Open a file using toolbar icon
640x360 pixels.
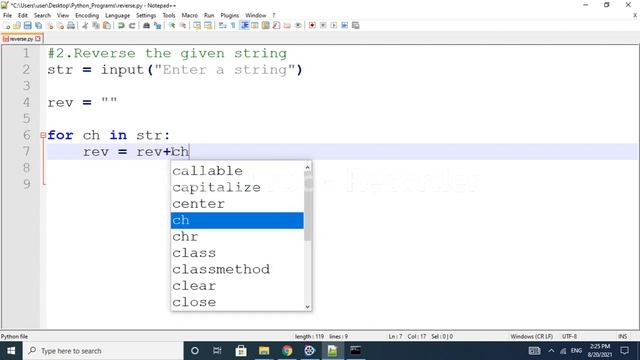17,25
